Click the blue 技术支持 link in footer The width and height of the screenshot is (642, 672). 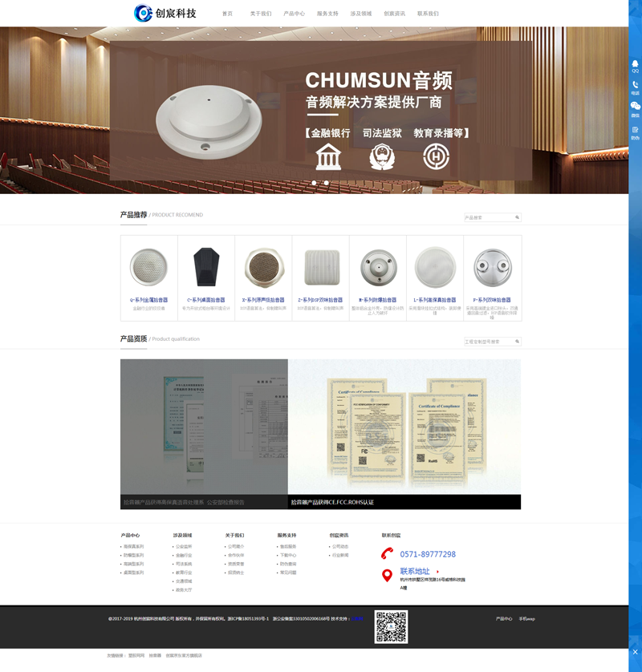357,619
